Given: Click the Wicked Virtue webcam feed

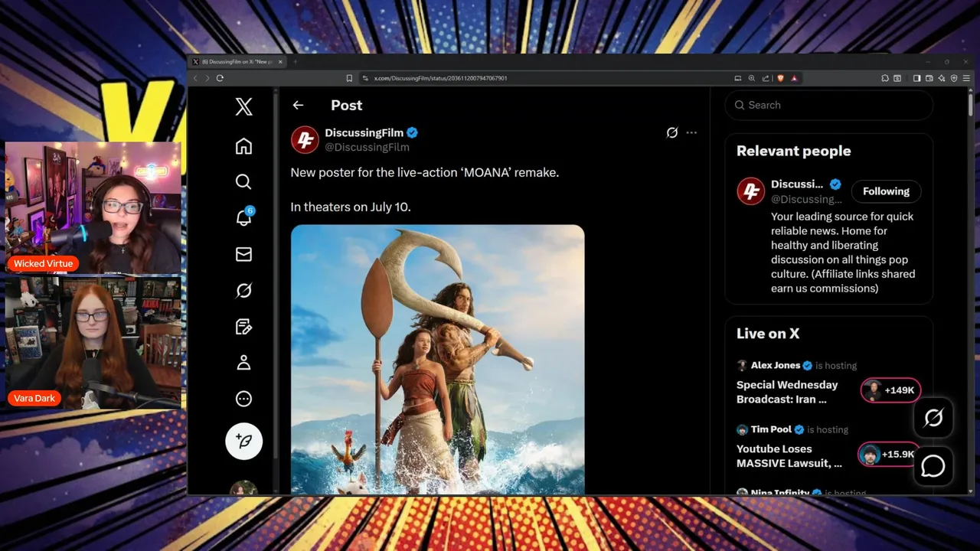Looking at the screenshot, I should pos(93,207).
